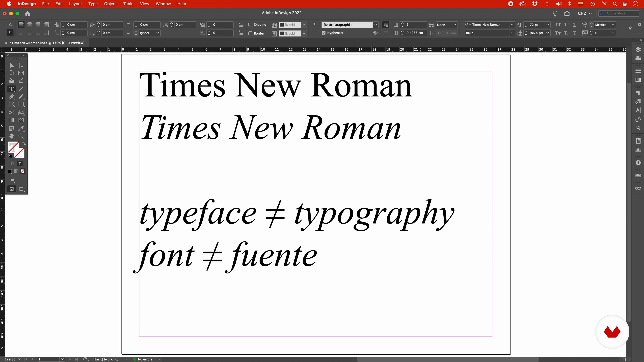Switch to Paragraph Formatting Controls
Screen dimensions: 644x362
[x=10, y=33]
